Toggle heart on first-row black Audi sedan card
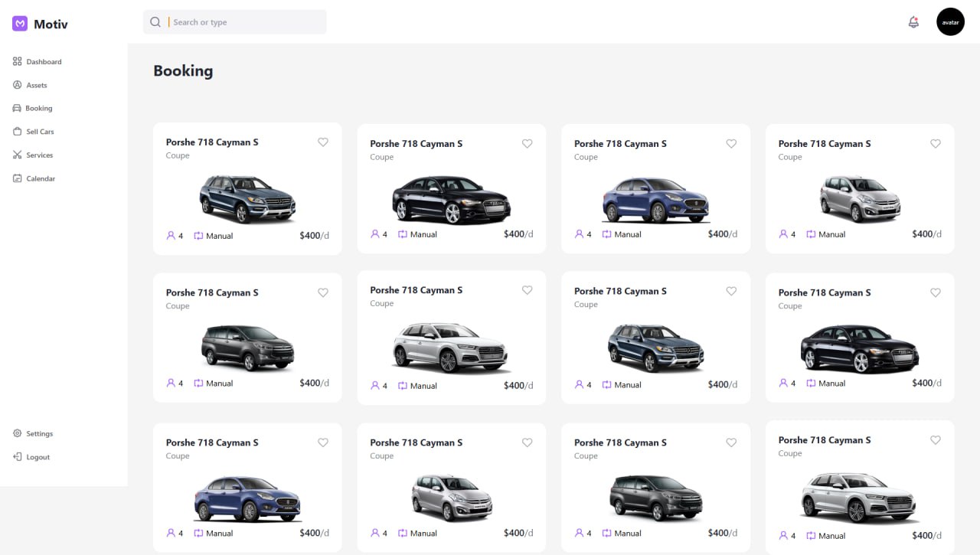The height and width of the screenshot is (555, 980). click(x=527, y=144)
